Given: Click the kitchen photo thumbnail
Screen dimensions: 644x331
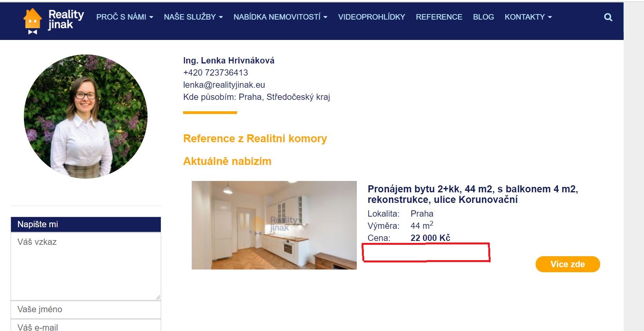Looking at the screenshot, I should (274, 225).
